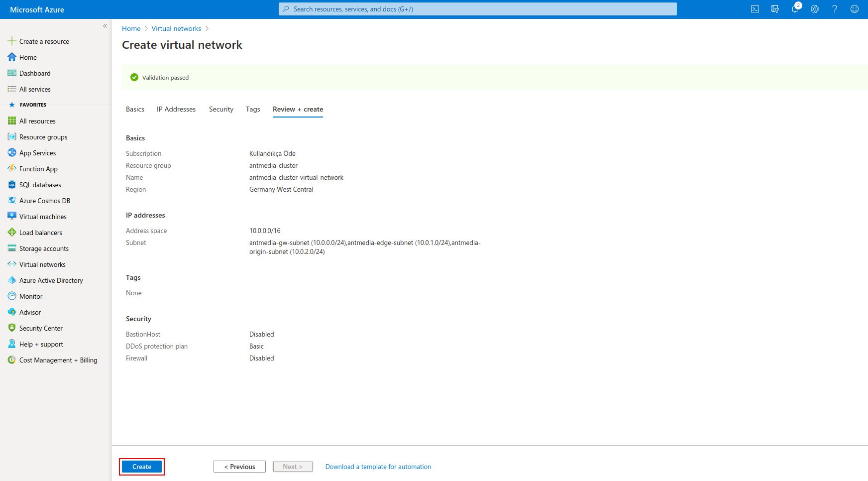Click the Create a resource plus icon
The height and width of the screenshot is (481, 868).
pyautogui.click(x=12, y=41)
